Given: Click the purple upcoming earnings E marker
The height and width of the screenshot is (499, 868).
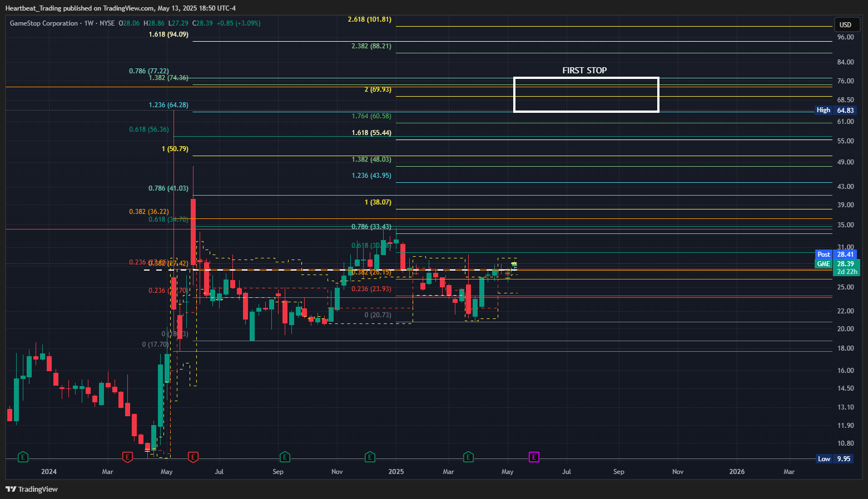Looking at the screenshot, I should click(x=534, y=457).
